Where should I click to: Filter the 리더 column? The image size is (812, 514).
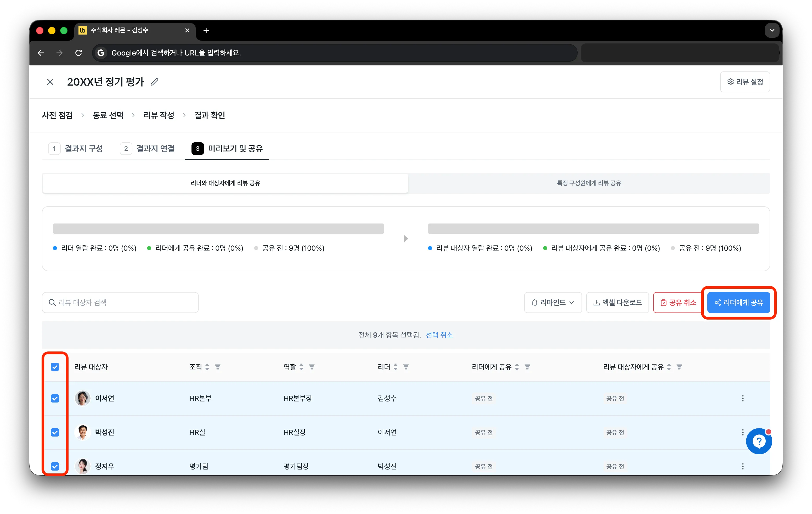(x=406, y=367)
